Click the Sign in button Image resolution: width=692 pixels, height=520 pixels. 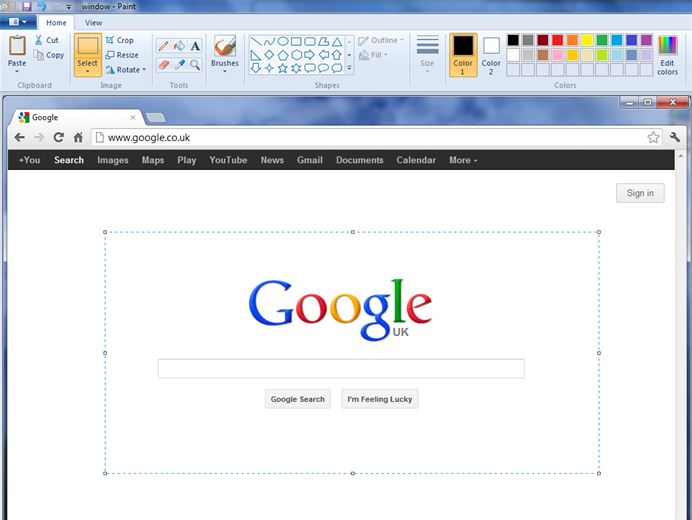(640, 193)
